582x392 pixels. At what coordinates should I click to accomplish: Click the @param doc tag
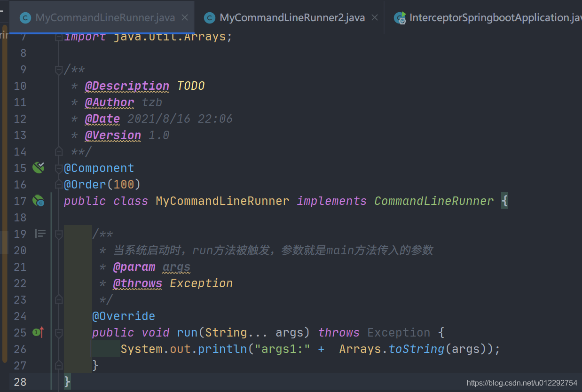(x=134, y=267)
